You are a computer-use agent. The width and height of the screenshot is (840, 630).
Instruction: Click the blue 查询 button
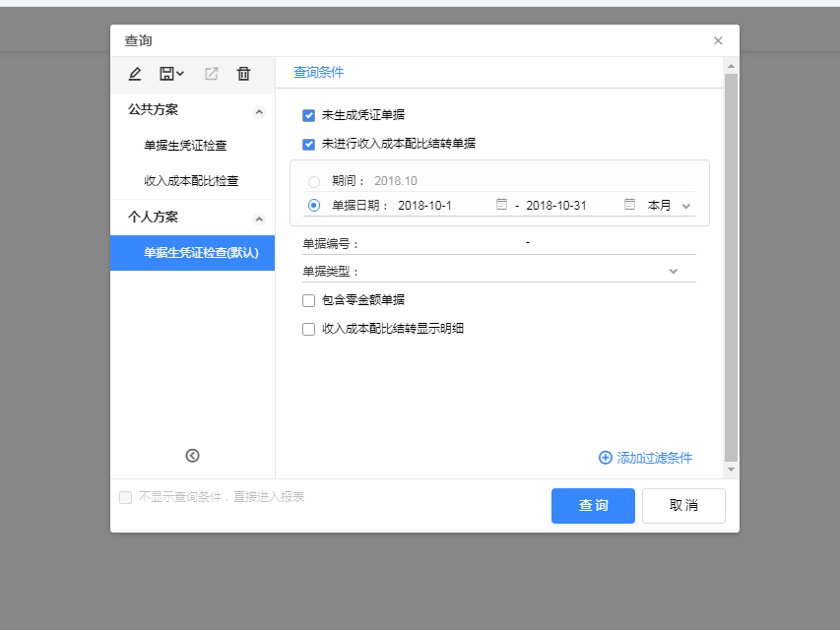click(x=593, y=506)
